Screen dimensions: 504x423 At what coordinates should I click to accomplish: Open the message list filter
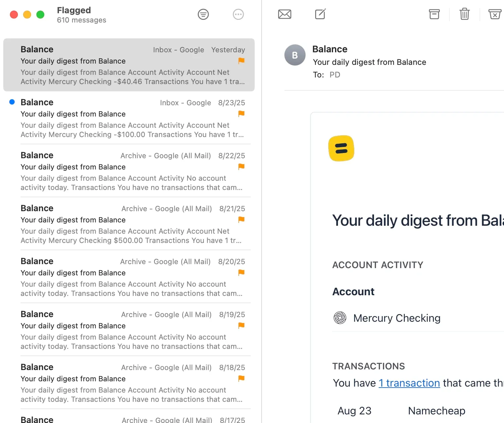(203, 14)
